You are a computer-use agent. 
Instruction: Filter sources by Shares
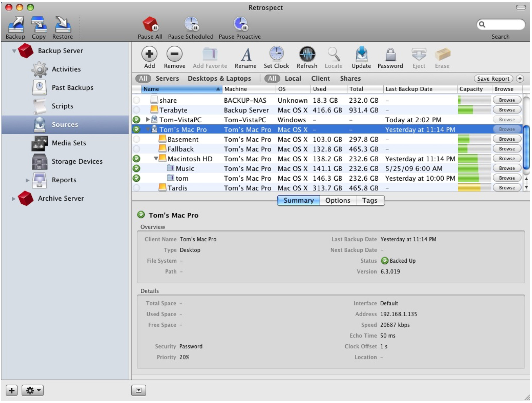tap(350, 79)
